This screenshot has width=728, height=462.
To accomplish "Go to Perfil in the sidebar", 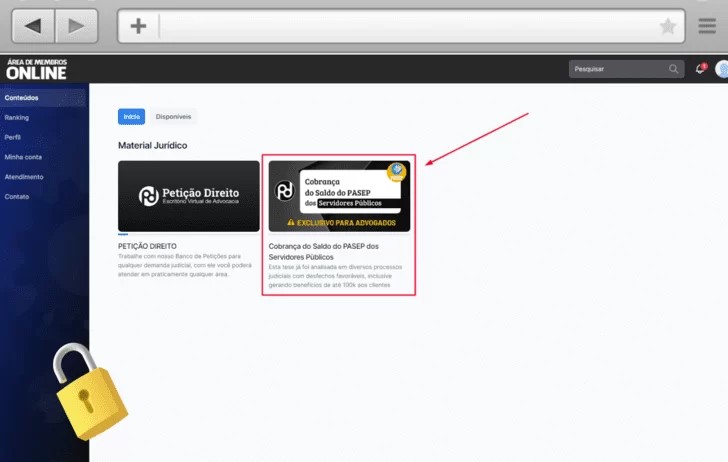I will (x=13, y=137).
